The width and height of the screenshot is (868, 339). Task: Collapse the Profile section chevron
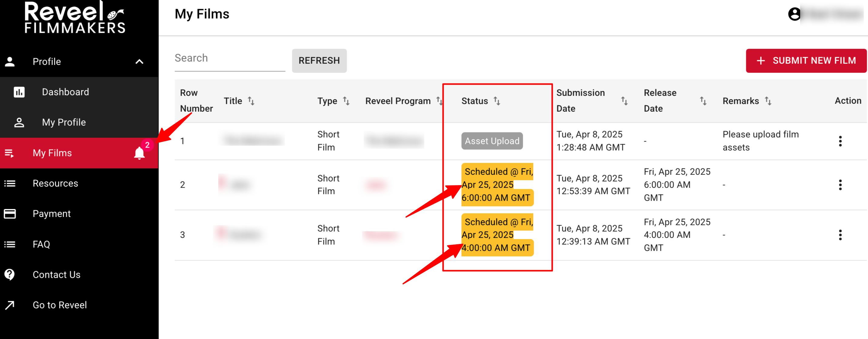click(139, 62)
